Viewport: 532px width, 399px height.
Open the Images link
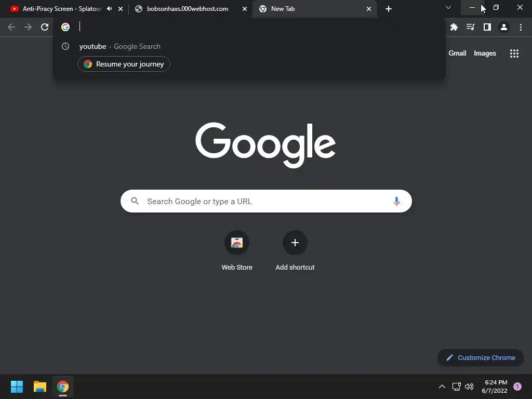pos(485,54)
